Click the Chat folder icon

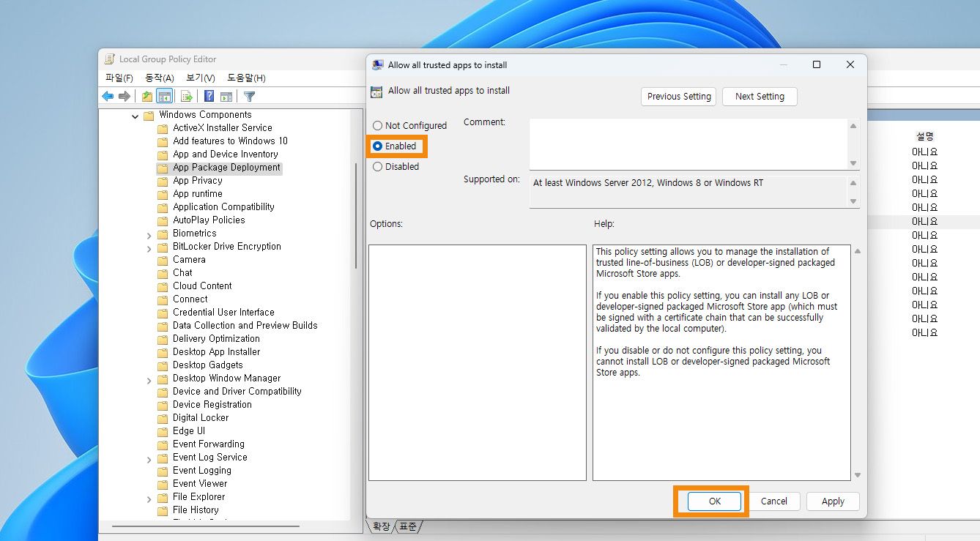click(163, 273)
